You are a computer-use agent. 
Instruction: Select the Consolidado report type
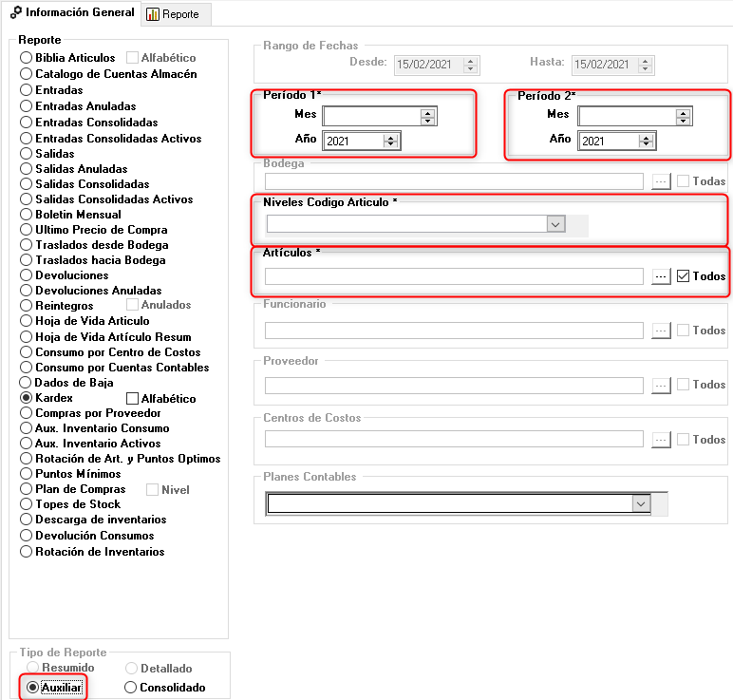click(131, 688)
